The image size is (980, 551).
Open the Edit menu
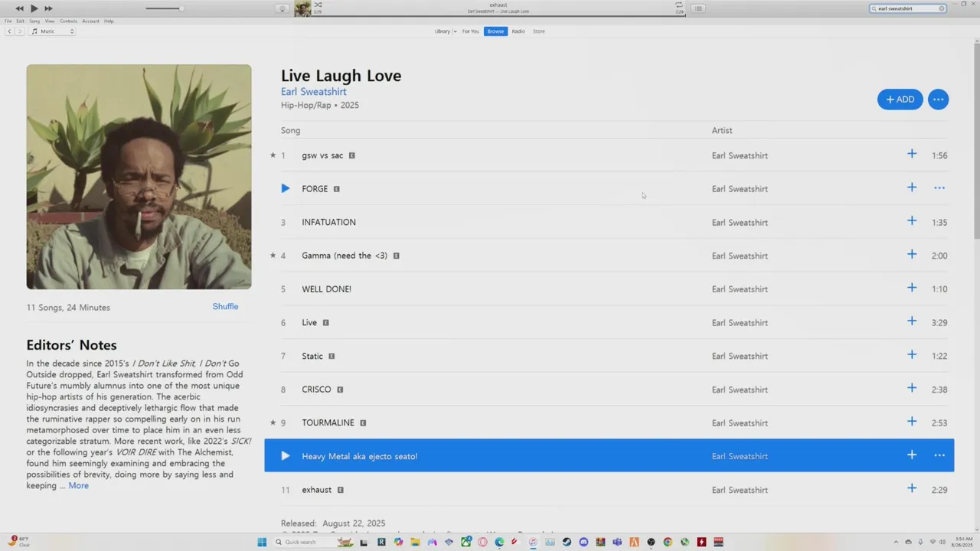click(21, 21)
